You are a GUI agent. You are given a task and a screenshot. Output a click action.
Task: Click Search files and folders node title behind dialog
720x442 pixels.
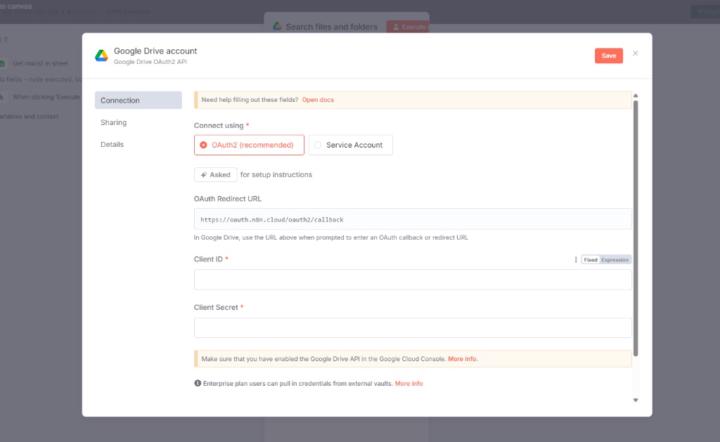[x=332, y=27]
